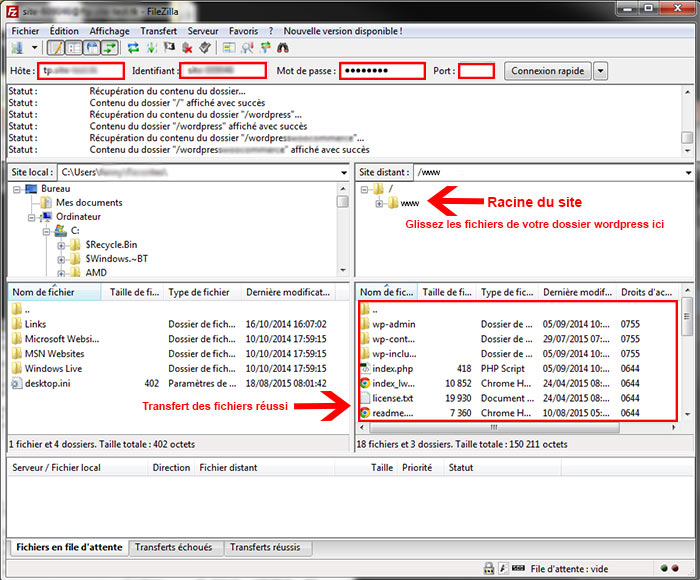700x580 pixels.
Task: Click the Hôte input field
Action: (x=81, y=71)
